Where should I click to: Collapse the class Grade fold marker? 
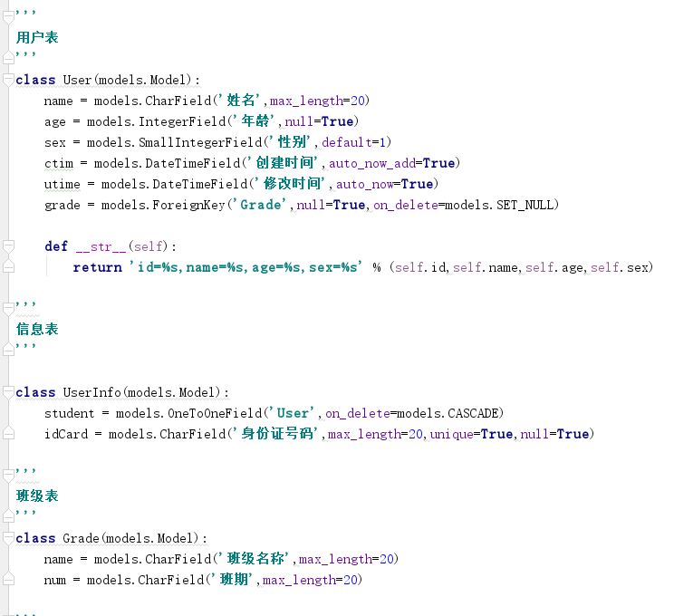8,538
